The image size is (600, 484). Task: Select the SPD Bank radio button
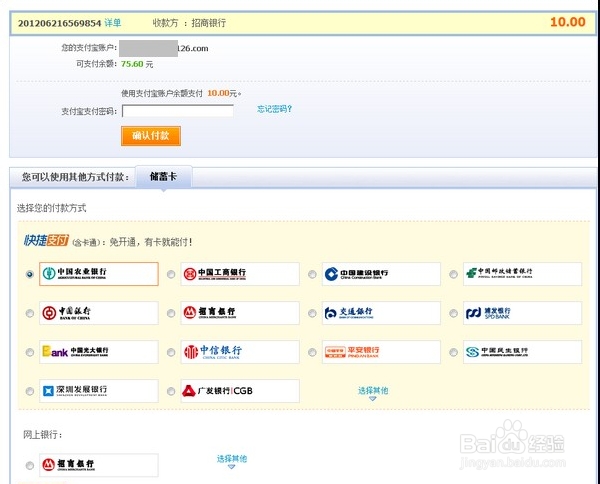pos(453,313)
